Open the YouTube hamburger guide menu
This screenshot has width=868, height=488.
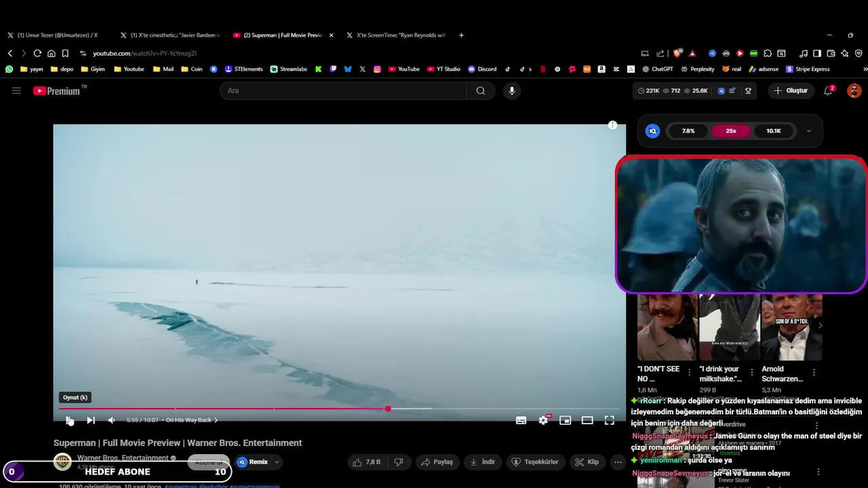point(16,90)
